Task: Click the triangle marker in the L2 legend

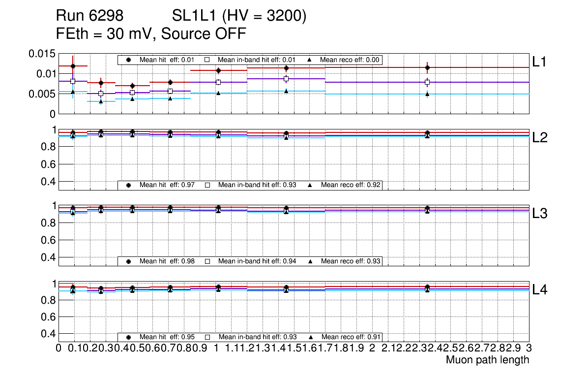Action: coord(311,185)
